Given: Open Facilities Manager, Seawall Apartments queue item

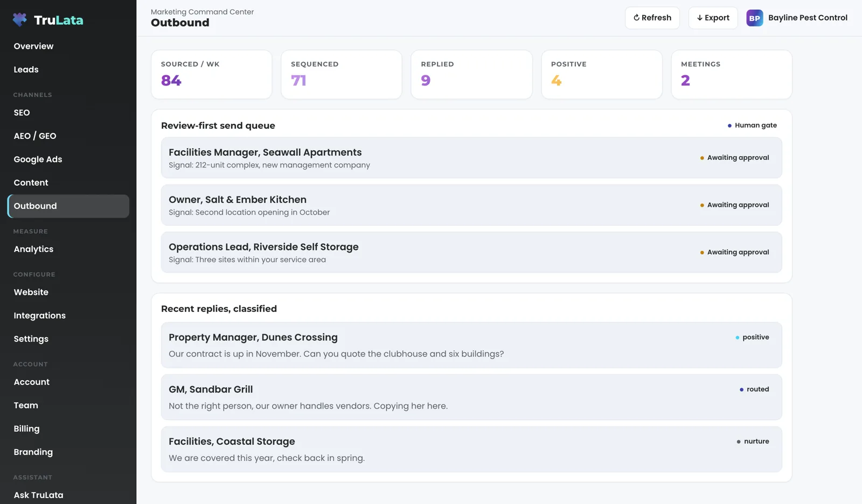Looking at the screenshot, I should (x=471, y=158).
